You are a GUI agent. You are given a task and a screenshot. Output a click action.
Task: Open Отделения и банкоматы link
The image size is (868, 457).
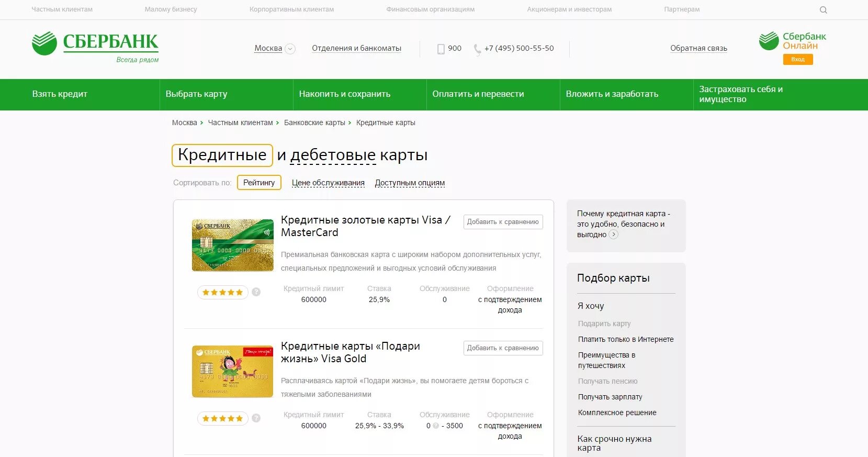pos(356,48)
